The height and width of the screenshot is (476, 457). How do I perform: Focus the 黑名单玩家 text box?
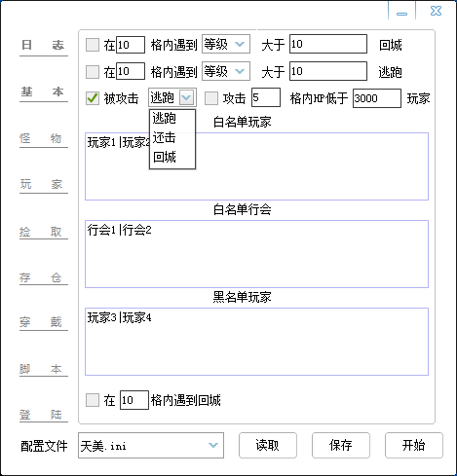(256, 342)
